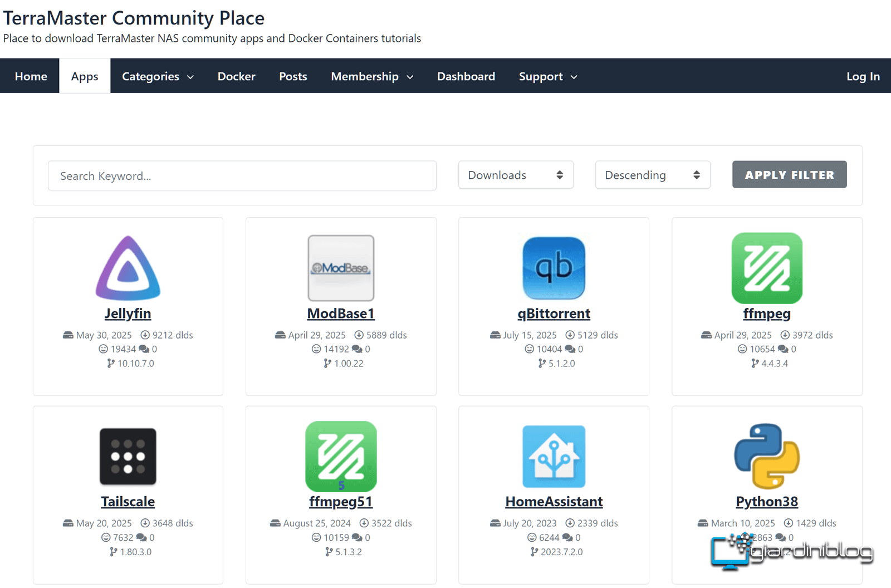Click the date July 15, 2025

tap(530, 335)
